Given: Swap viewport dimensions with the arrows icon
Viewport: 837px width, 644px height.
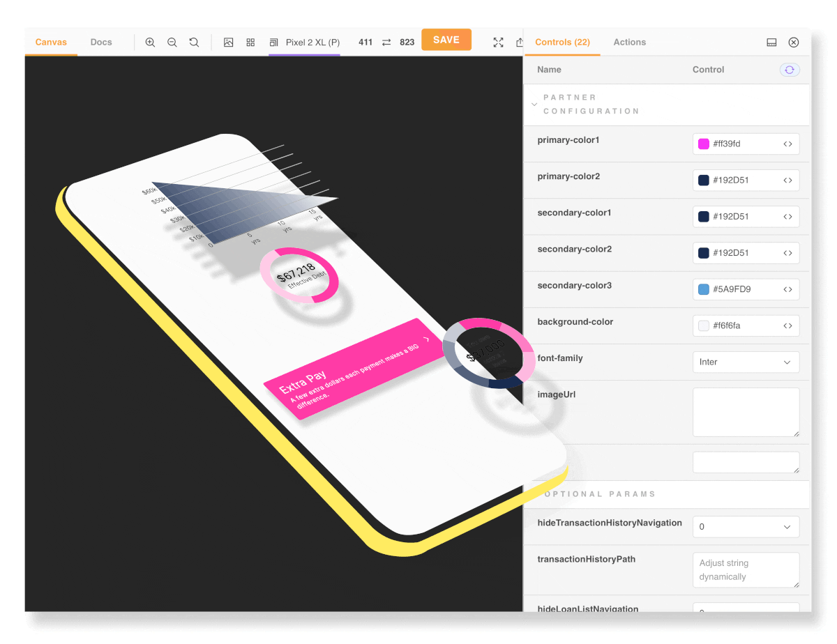Looking at the screenshot, I should [x=386, y=43].
